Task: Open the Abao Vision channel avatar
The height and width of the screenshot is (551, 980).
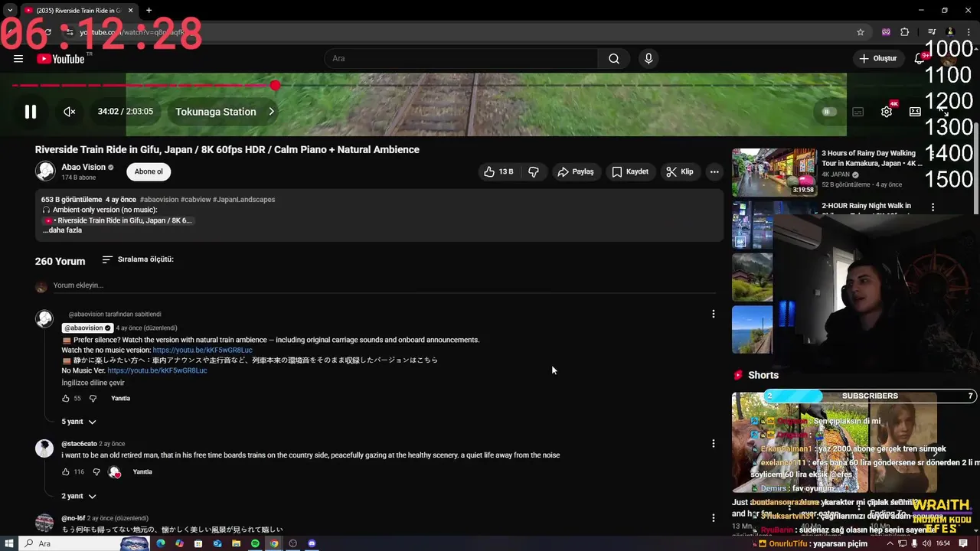Action: pos(46,171)
